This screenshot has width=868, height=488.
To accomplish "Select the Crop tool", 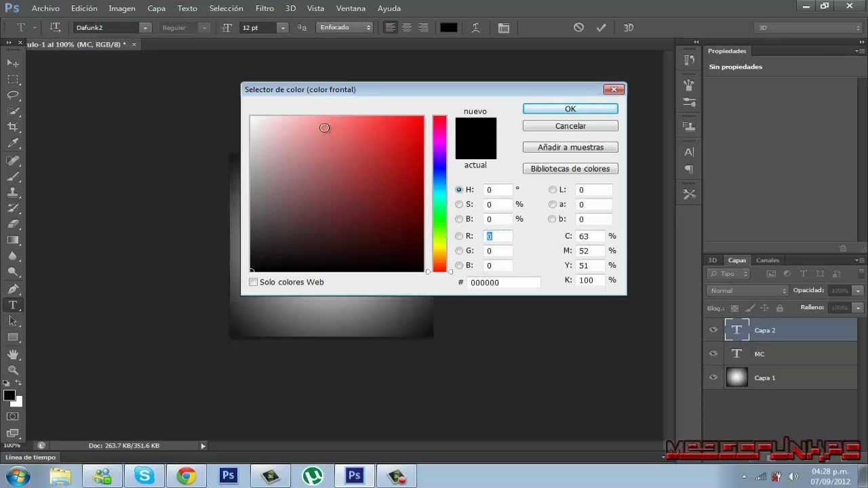I will [13, 127].
